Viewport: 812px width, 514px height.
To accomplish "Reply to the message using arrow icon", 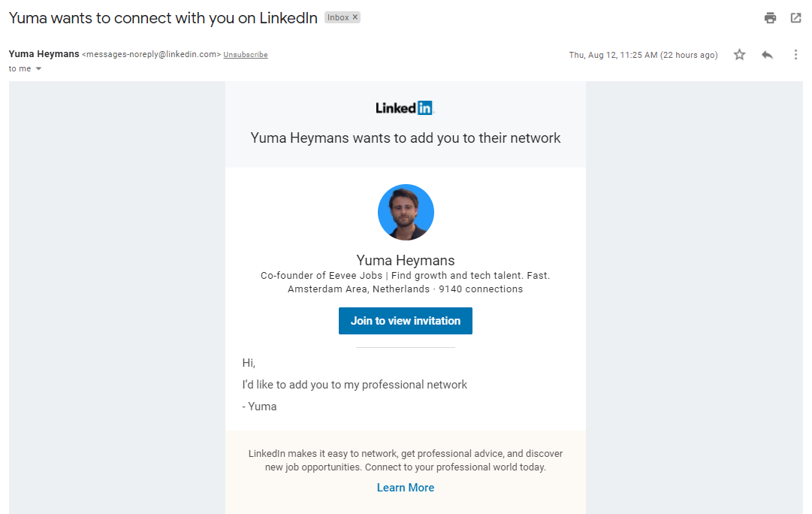I will tap(767, 55).
